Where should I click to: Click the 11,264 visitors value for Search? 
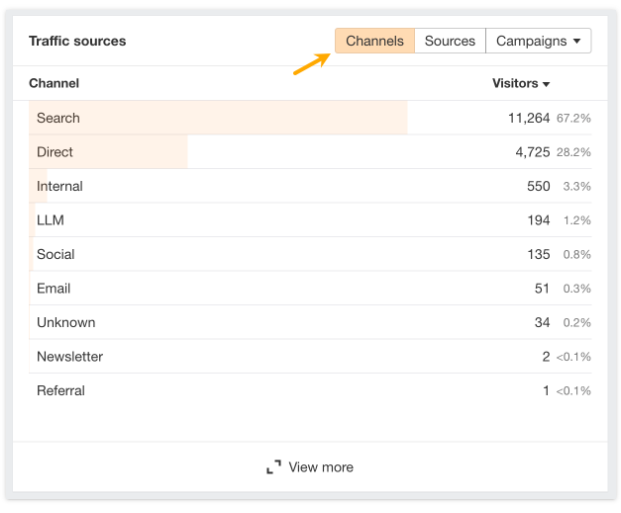[529, 118]
